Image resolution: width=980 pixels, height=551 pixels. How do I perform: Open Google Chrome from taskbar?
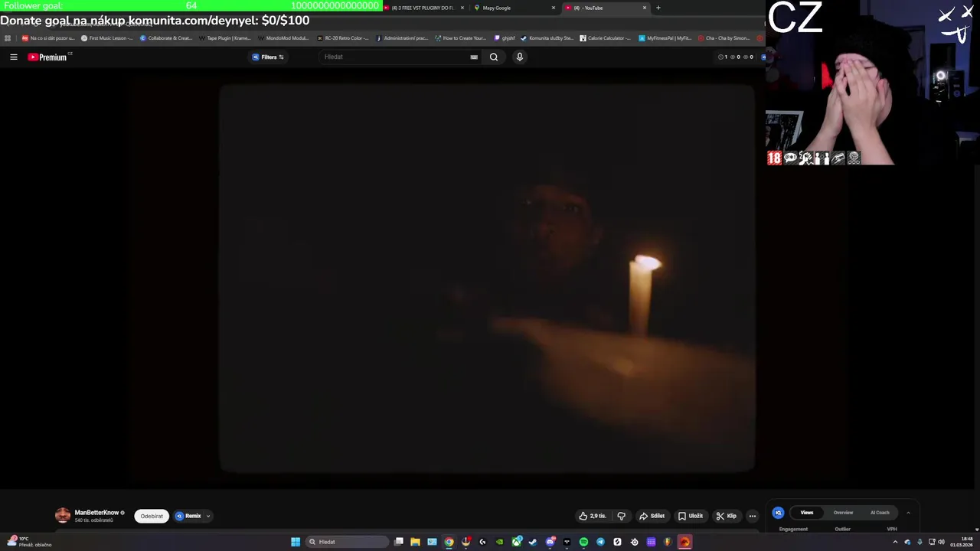pos(449,542)
